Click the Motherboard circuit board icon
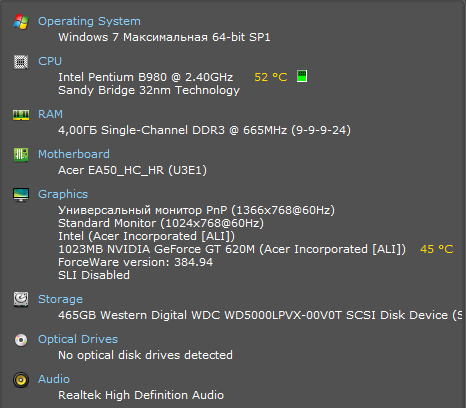466x408 pixels. click(x=21, y=155)
